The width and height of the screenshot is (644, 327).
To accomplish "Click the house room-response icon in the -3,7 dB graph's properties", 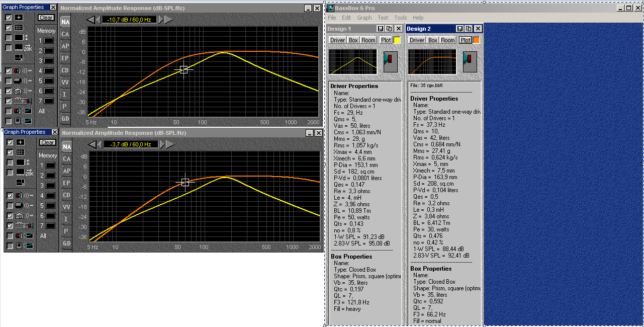I will [x=24, y=216].
